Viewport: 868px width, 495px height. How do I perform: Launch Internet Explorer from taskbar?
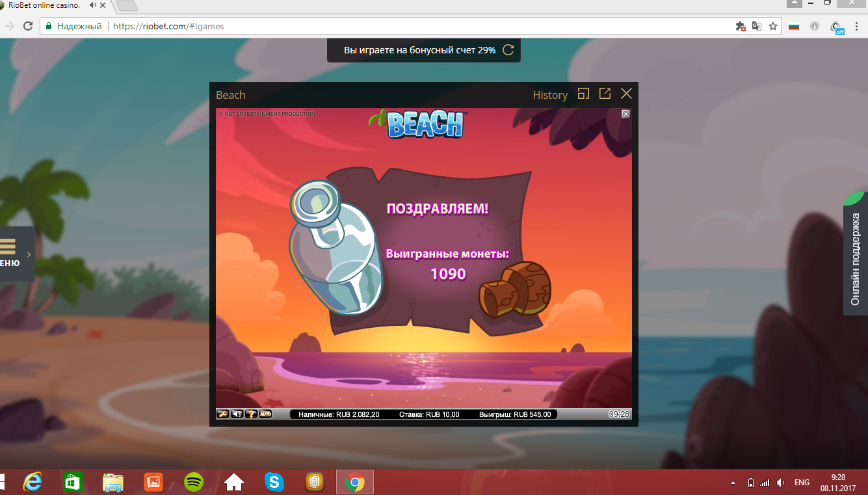[33, 482]
